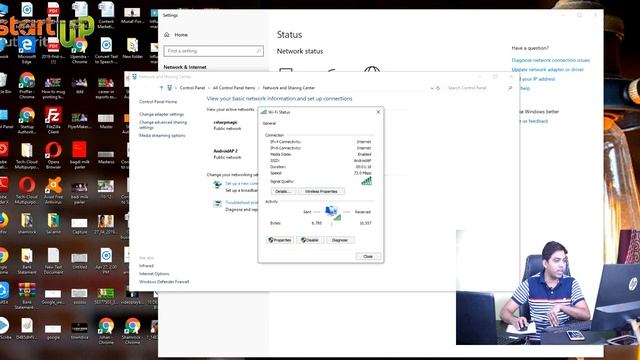Image resolution: width=640 pixels, height=360 pixels.
Task: Click the Troubleshoot problems icon
Action: pyautogui.click(x=218, y=203)
